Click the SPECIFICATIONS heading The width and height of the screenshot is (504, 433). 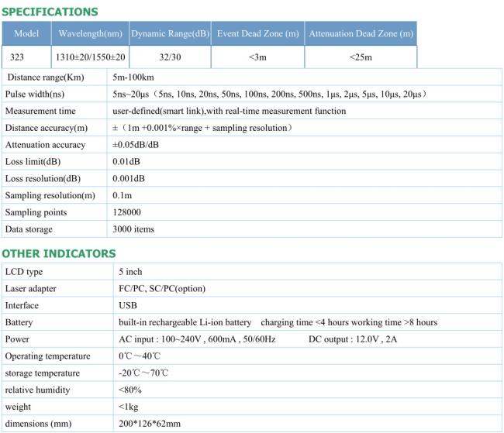click(x=50, y=12)
